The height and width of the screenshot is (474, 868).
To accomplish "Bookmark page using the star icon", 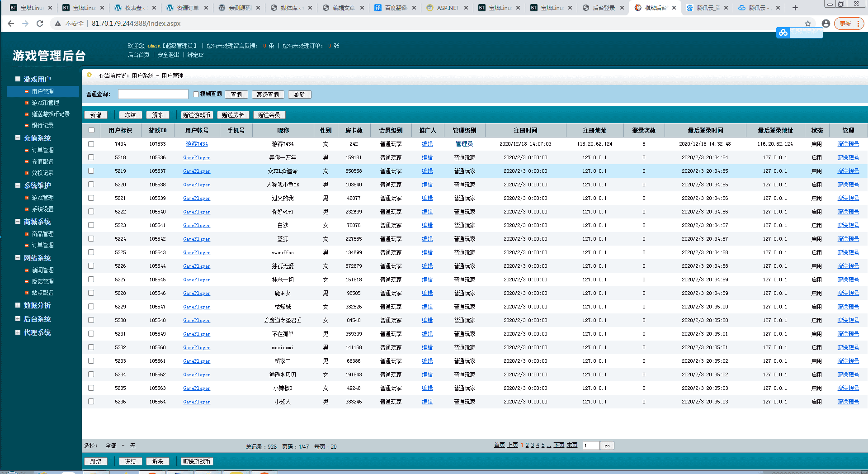I will [807, 24].
